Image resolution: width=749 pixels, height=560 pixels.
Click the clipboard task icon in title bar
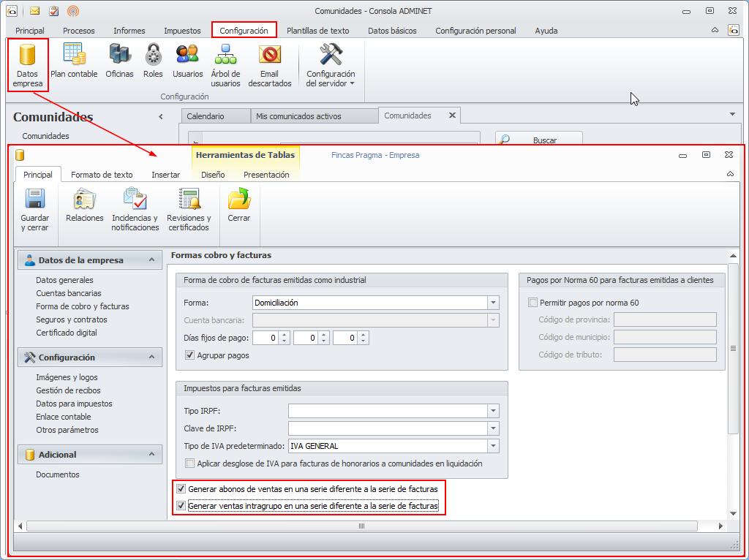pyautogui.click(x=54, y=10)
